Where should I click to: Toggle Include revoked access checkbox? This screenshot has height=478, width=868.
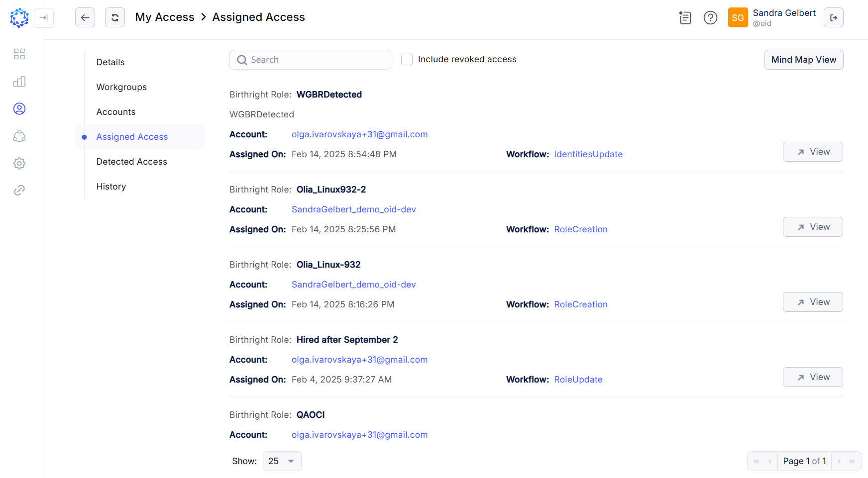coord(407,59)
